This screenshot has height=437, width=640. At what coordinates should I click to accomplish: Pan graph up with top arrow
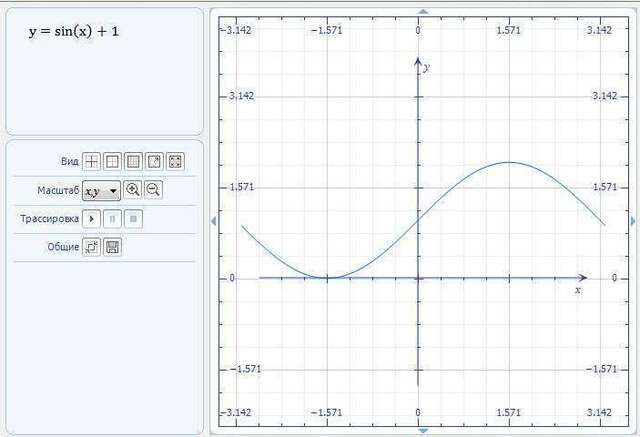pos(423,12)
